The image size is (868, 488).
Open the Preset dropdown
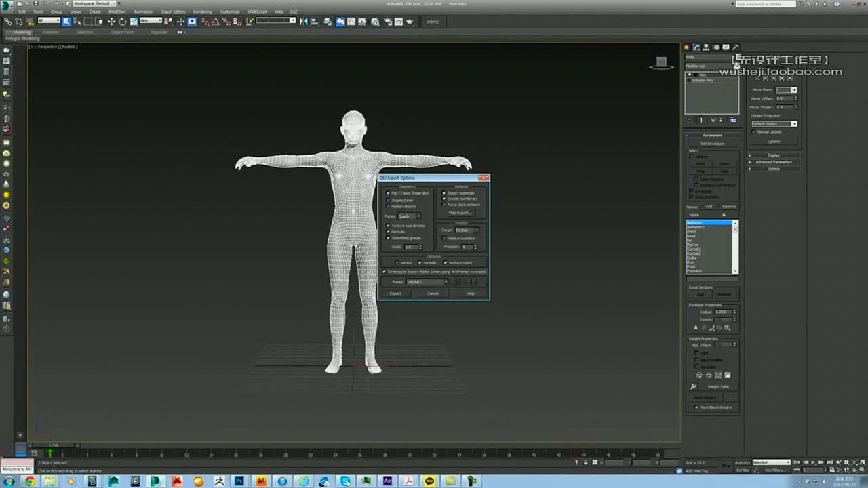point(428,281)
